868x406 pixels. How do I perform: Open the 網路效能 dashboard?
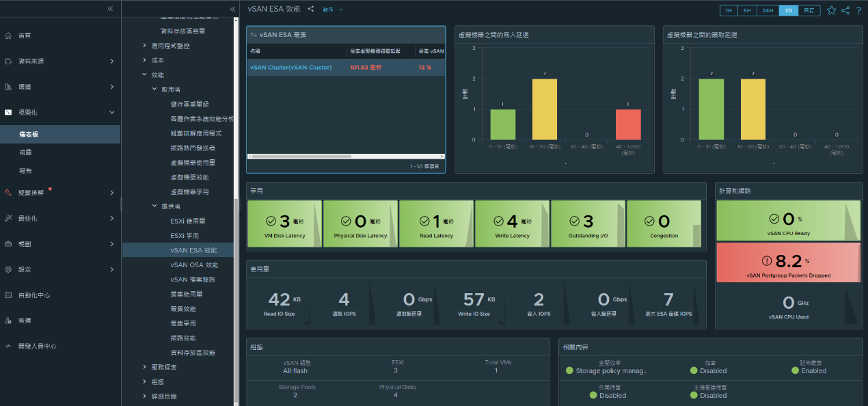(182, 338)
